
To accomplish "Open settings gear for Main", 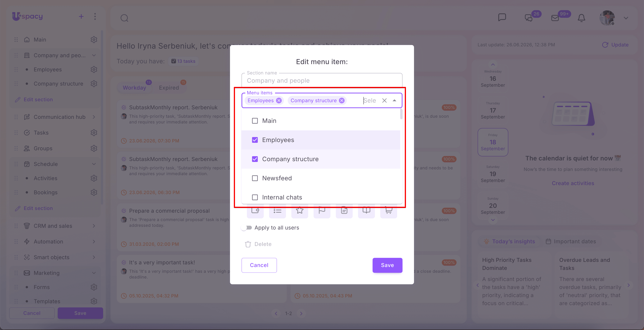I will [x=94, y=40].
